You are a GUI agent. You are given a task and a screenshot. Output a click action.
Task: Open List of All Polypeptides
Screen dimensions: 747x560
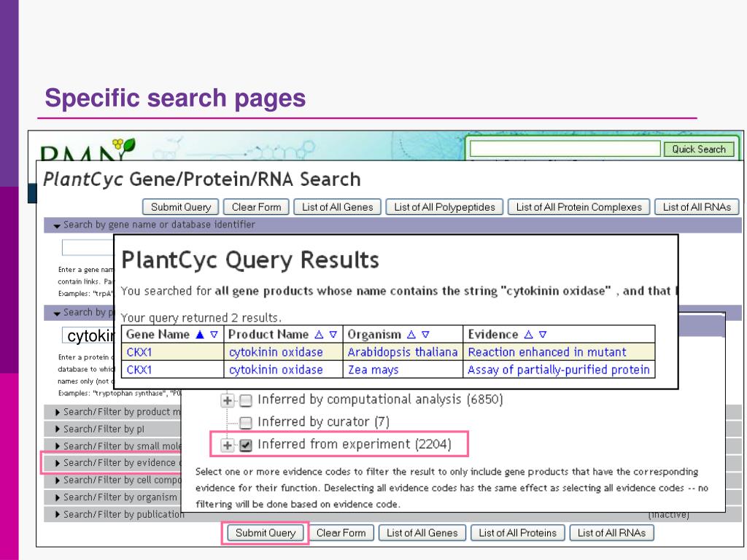pos(444,207)
